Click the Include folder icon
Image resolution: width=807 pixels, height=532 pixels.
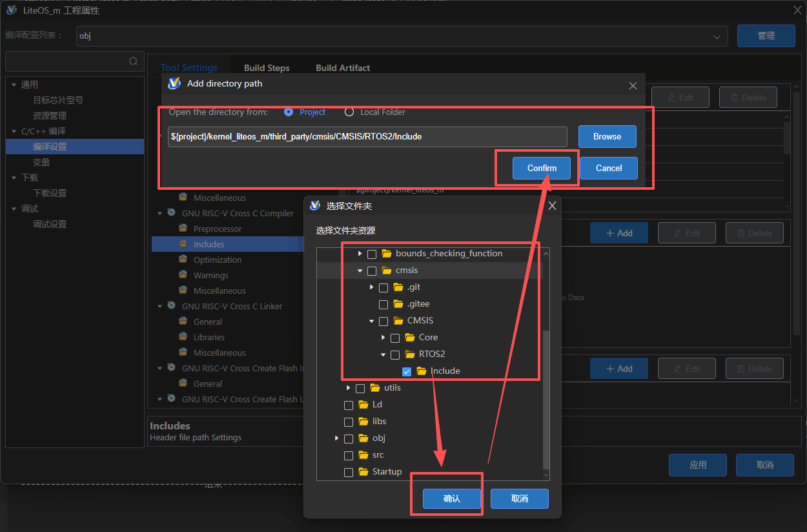point(422,371)
